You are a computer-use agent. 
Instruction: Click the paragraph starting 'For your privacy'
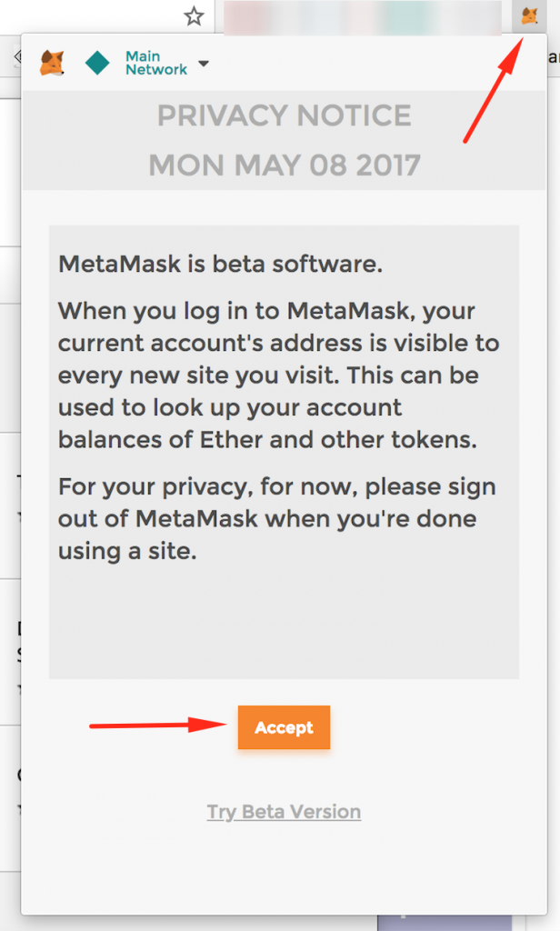276,519
